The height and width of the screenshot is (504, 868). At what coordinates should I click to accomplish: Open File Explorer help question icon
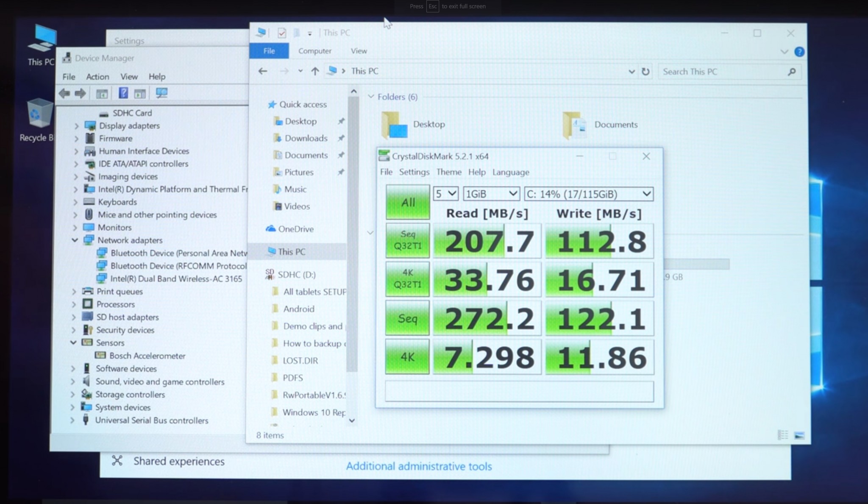[799, 52]
